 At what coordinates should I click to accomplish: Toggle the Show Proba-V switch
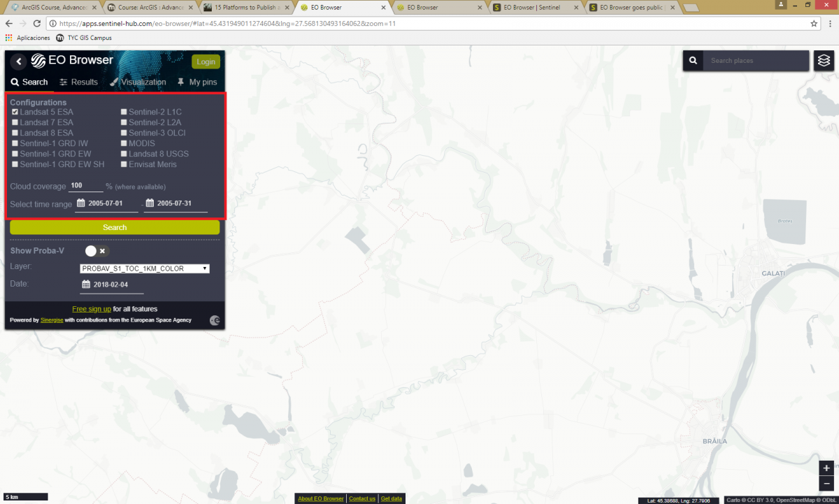(91, 250)
